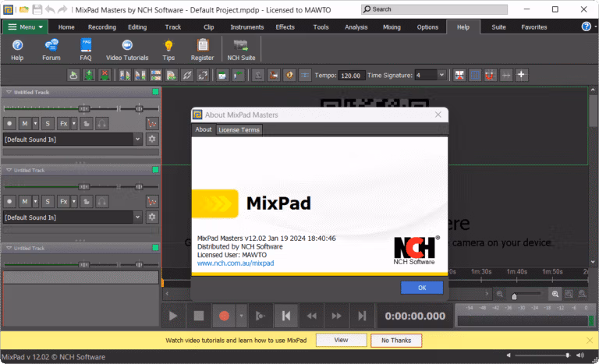Viewport: 599px width, 364px height.
Task: Click OK in About MixPad Masters dialog
Action: pos(422,288)
